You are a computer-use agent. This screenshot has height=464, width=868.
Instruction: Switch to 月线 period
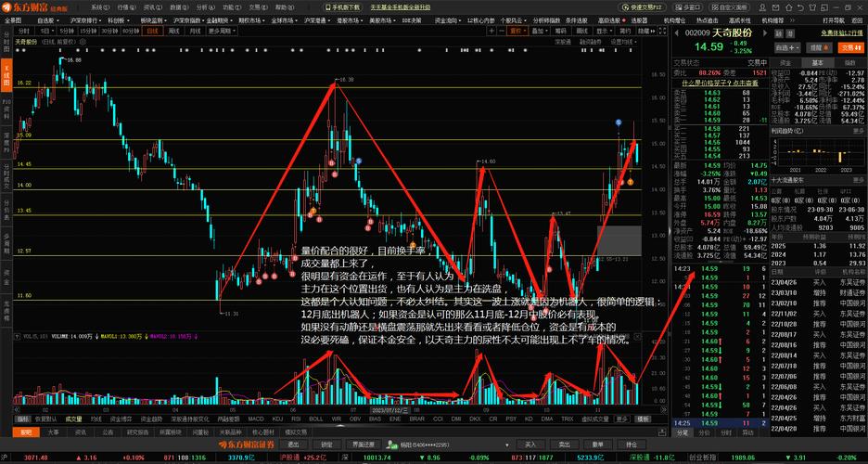195,31
